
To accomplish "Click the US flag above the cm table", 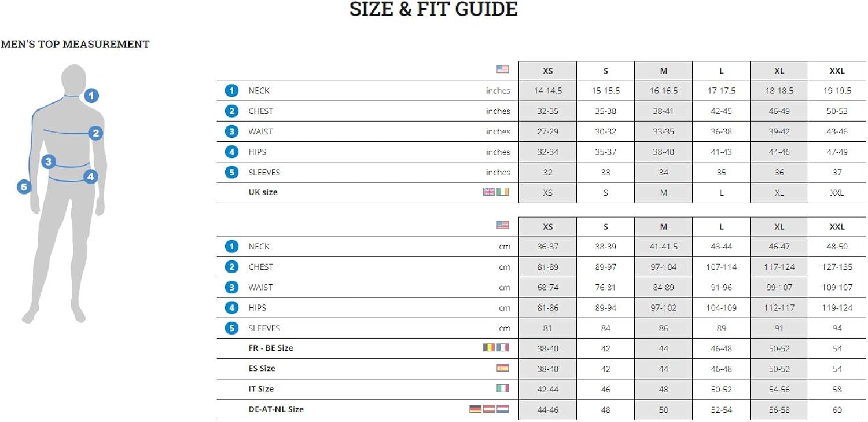I will [x=502, y=225].
